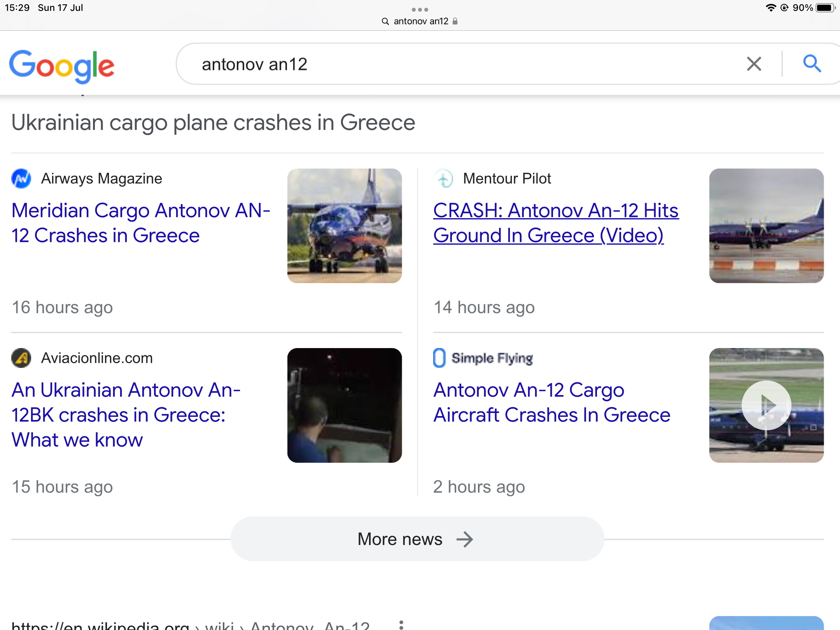Screen dimensions: 840x630
Task: Click the Simple Flying logo
Action: (x=483, y=358)
